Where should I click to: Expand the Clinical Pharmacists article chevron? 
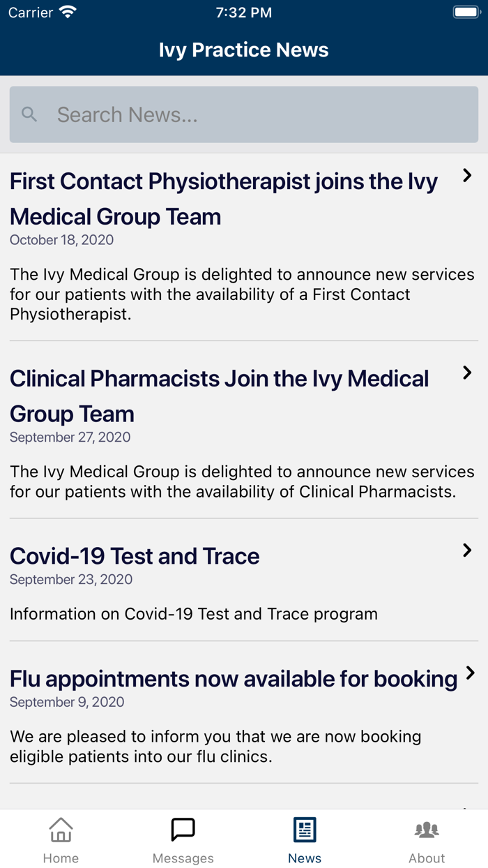(x=466, y=373)
